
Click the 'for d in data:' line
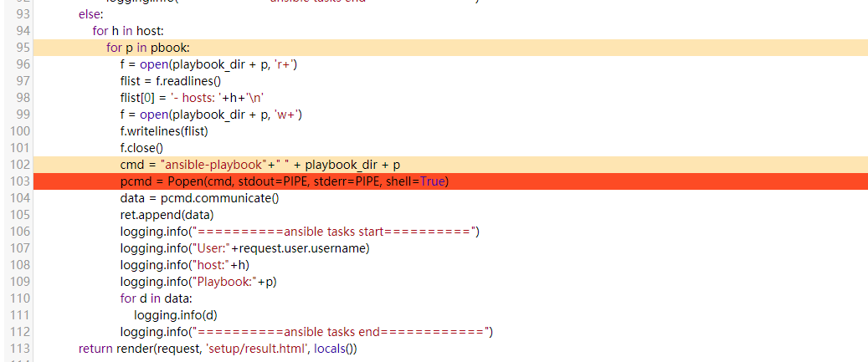(x=157, y=298)
